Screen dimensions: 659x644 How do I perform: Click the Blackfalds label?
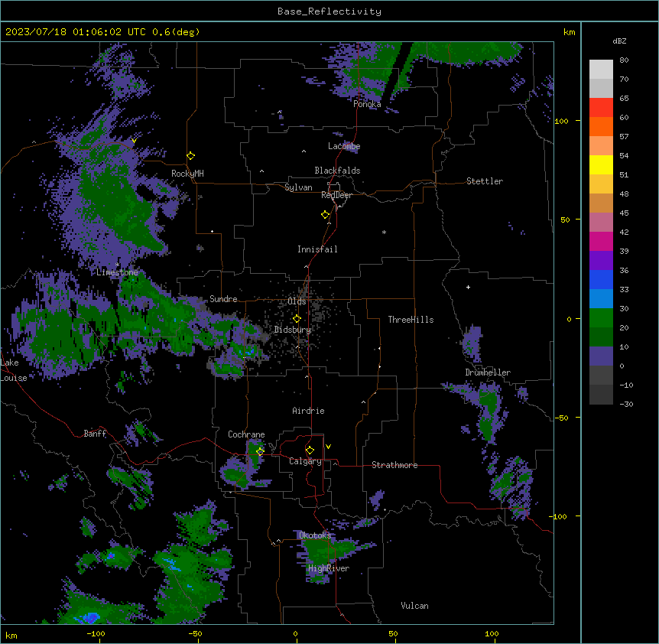(x=337, y=171)
